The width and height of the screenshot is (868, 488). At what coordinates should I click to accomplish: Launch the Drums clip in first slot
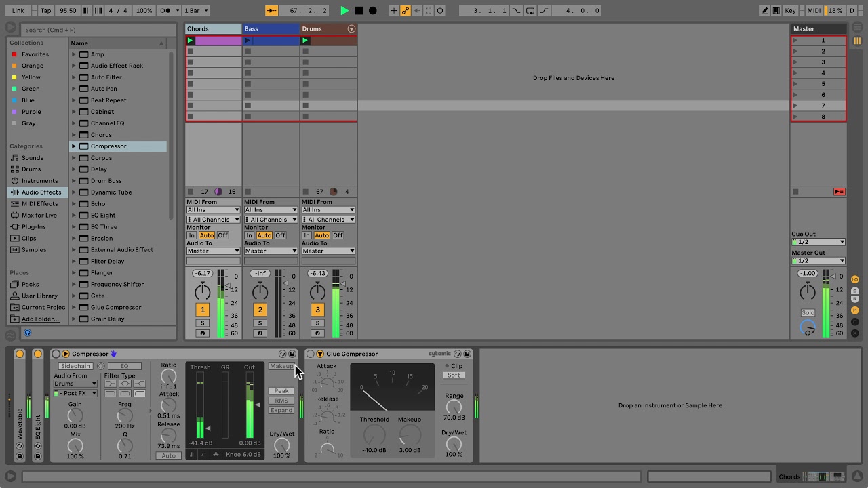coord(305,41)
